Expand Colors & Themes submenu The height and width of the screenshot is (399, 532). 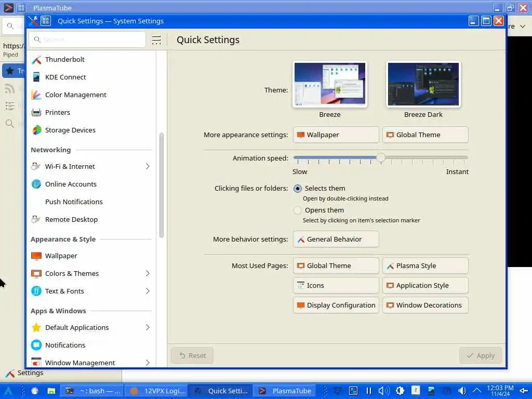(148, 273)
